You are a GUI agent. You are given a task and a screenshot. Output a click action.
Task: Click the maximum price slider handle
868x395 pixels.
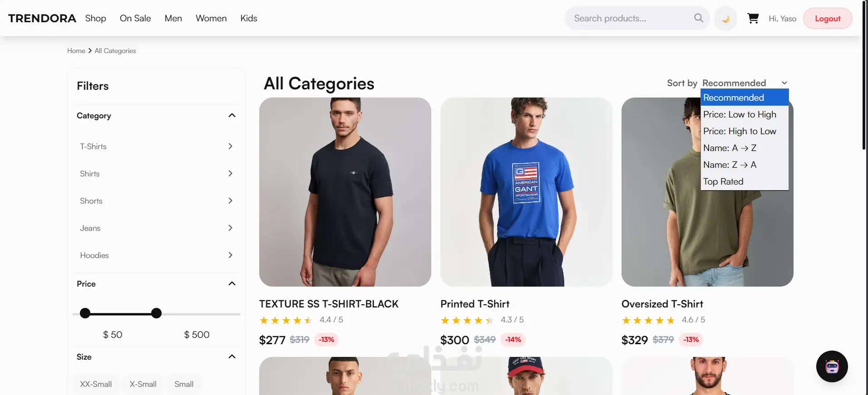pyautogui.click(x=156, y=313)
